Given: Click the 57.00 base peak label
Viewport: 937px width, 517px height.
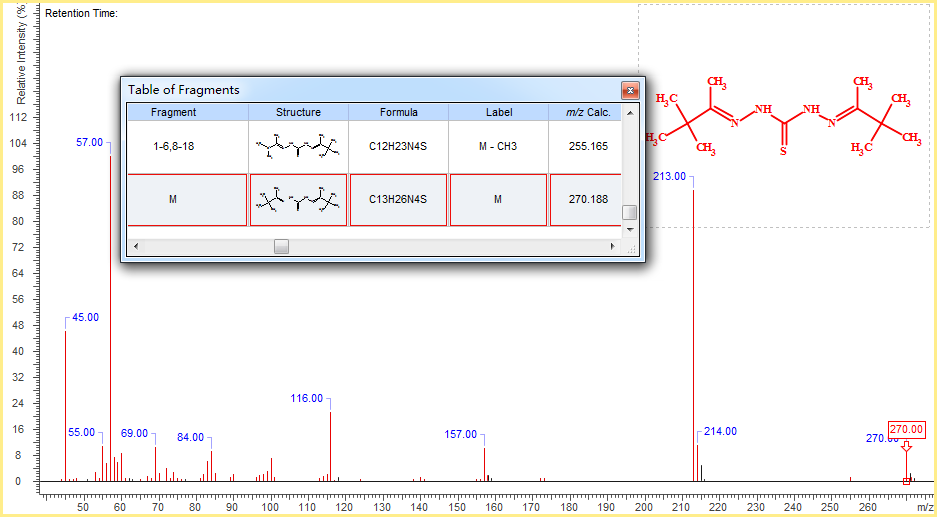Looking at the screenshot, I should coord(89,143).
